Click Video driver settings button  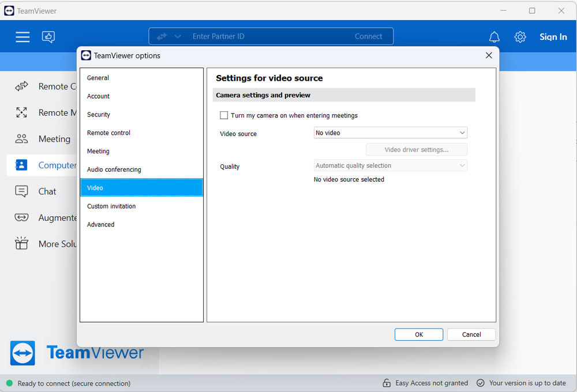tap(417, 150)
